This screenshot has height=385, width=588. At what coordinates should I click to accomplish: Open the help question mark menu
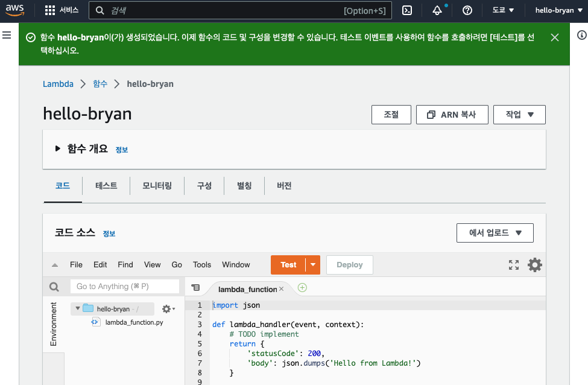coord(467,10)
